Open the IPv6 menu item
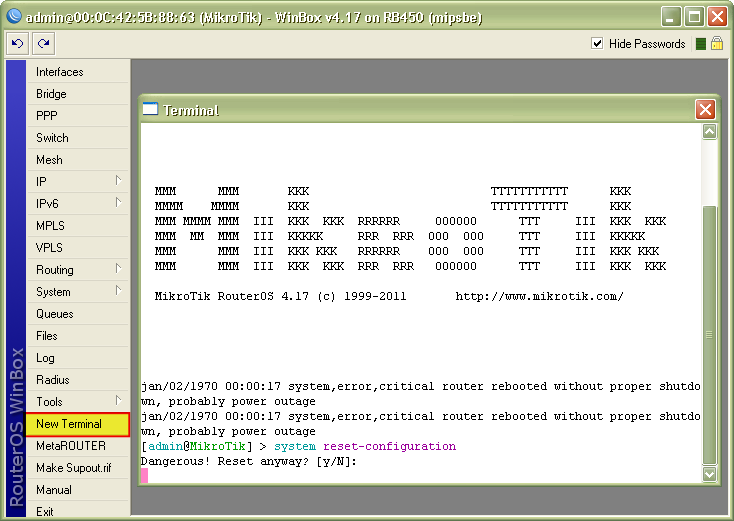 tap(78, 204)
